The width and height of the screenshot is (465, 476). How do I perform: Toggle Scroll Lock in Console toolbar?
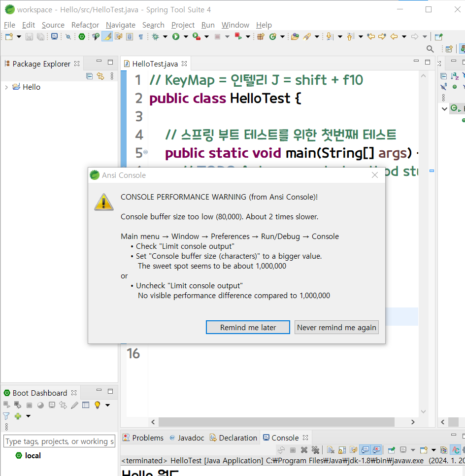click(342, 449)
